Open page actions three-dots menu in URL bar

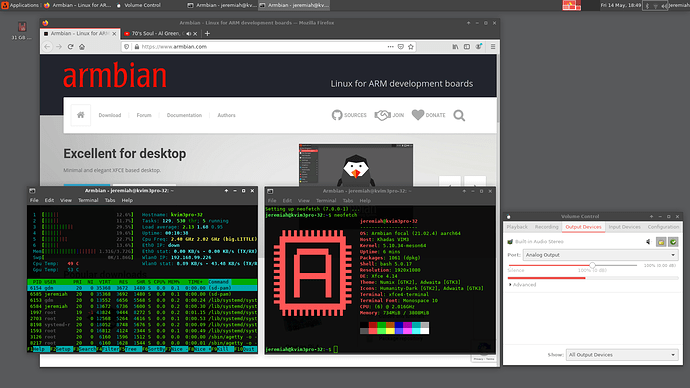click(x=390, y=47)
